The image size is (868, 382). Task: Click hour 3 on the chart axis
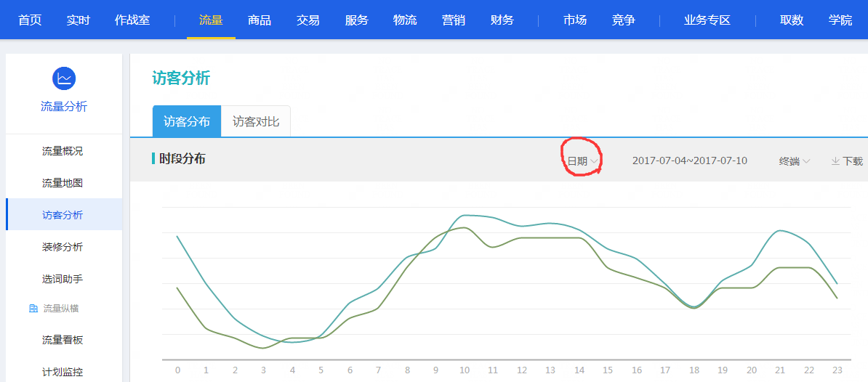[263, 370]
